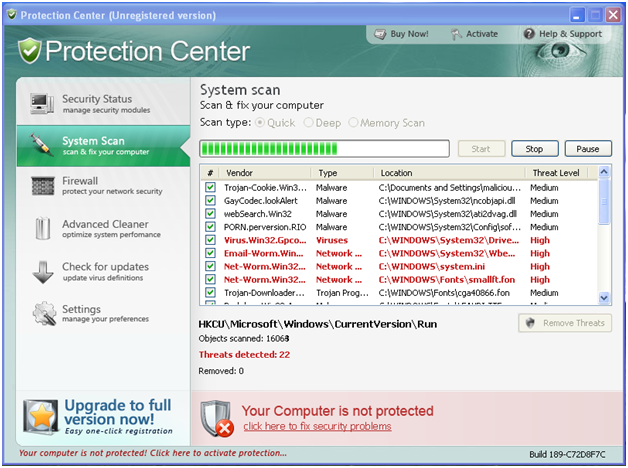The image size is (628, 468).
Task: Click the Buy Now cart icon
Action: click(380, 34)
